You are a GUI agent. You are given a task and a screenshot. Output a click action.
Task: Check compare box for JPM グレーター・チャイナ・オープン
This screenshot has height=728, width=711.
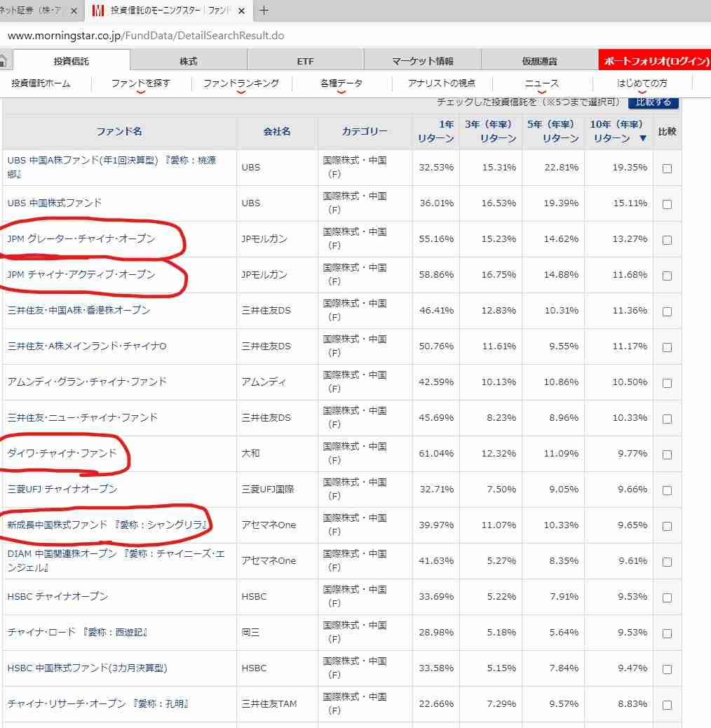pos(667,240)
